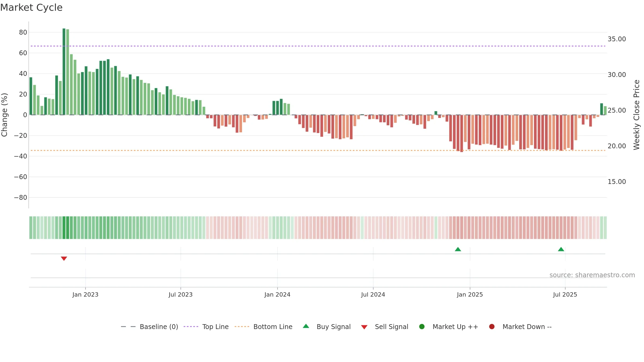Click the green Market Up legend dot
The height and width of the screenshot is (362, 644).
pos(422,327)
